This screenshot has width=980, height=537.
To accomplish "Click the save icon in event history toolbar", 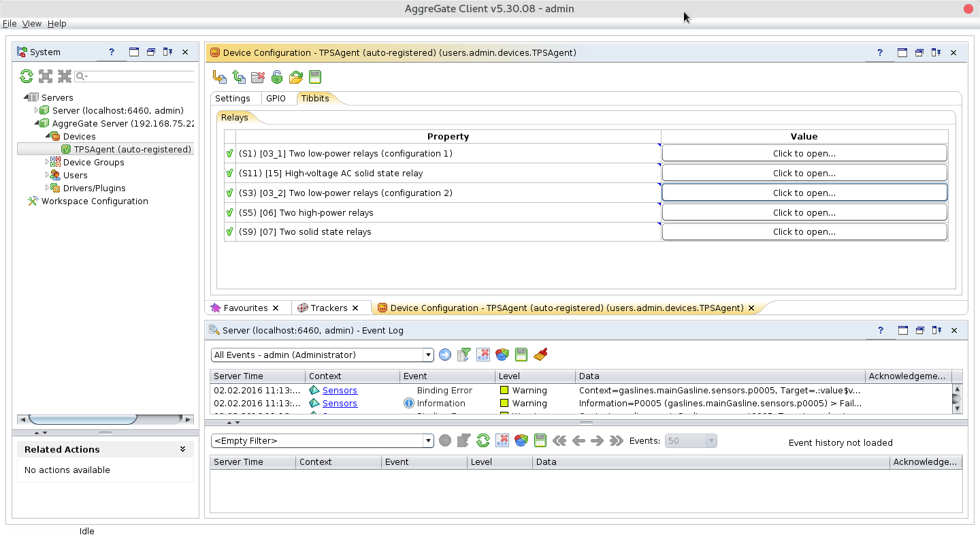I will (x=540, y=440).
